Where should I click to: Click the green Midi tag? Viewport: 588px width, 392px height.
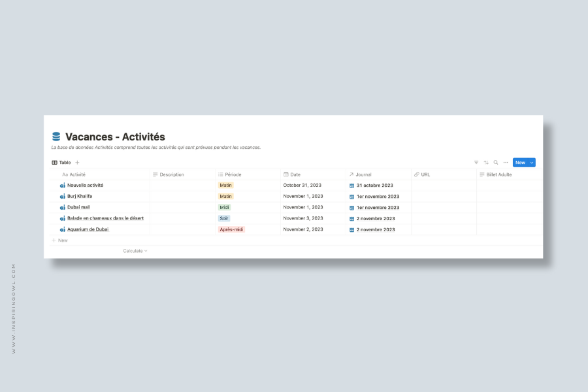[224, 207]
